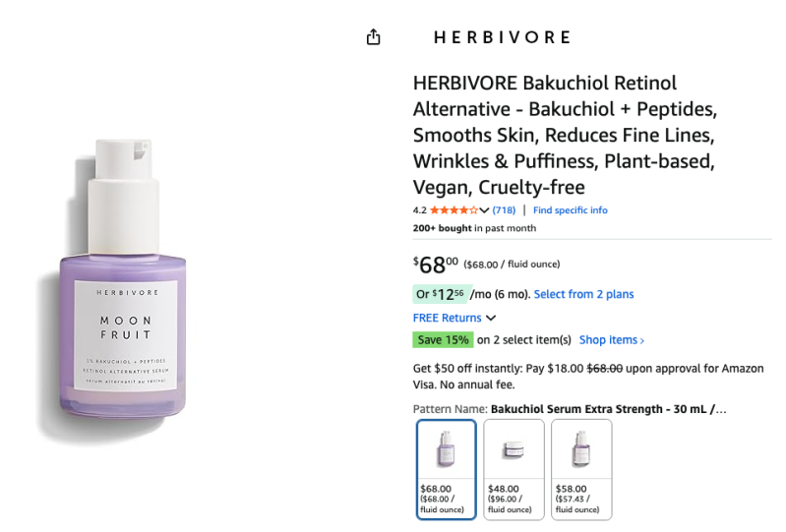786x532 pixels.
Task: Select from 2 plans link
Action: (x=583, y=294)
